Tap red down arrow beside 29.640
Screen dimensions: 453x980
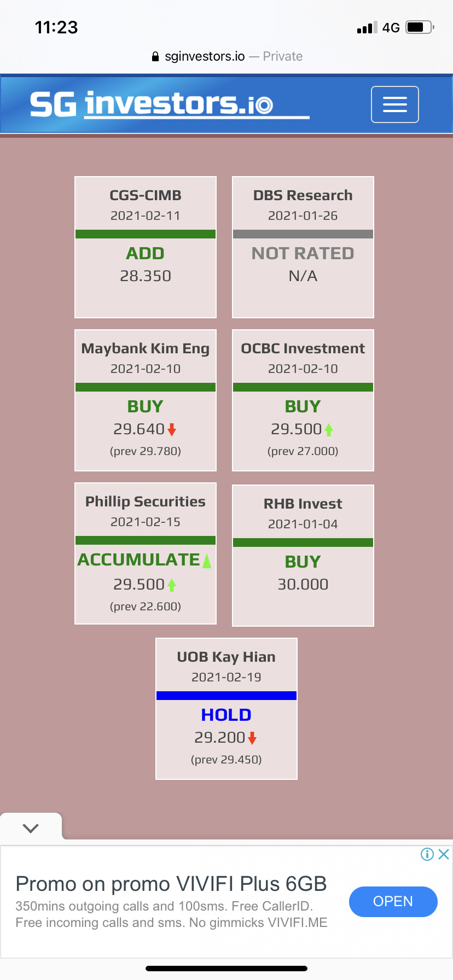172,430
